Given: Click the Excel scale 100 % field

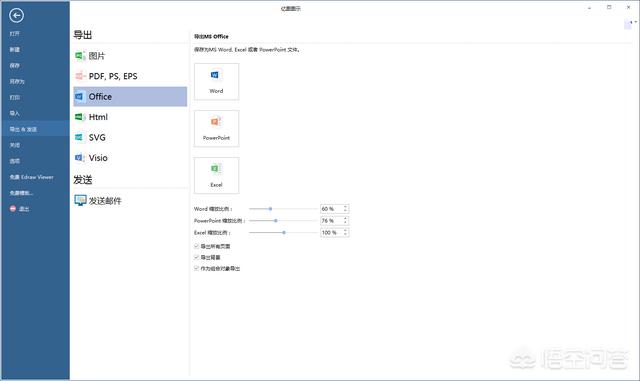Looking at the screenshot, I should [x=331, y=232].
